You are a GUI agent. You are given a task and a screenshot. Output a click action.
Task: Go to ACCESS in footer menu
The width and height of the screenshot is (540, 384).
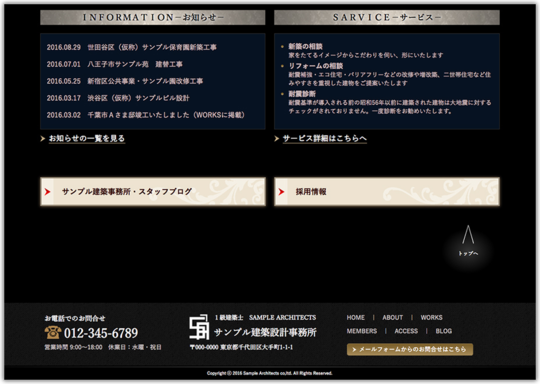pos(406,331)
